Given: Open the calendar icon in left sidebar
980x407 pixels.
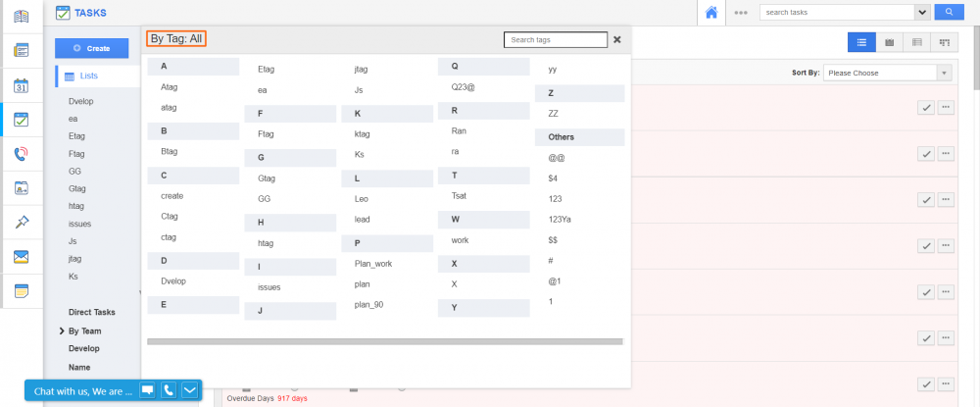Looking at the screenshot, I should pos(21,85).
